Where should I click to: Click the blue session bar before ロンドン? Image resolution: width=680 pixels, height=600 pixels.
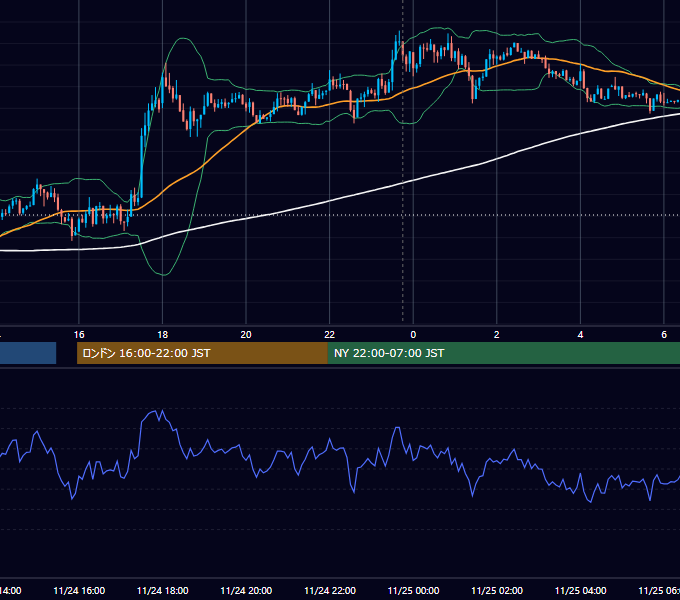28,353
